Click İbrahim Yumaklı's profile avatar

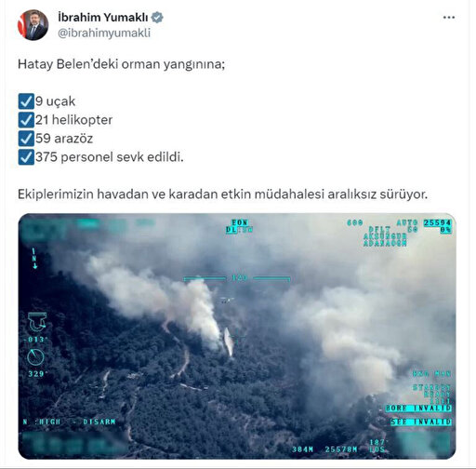[33, 25]
